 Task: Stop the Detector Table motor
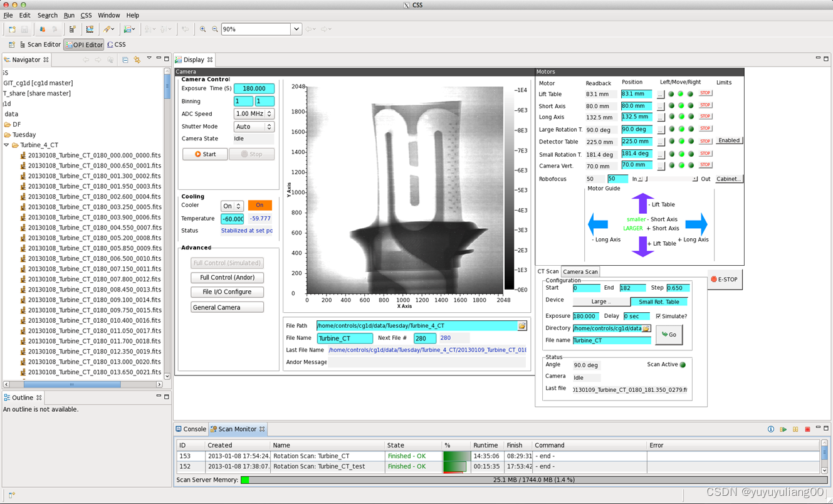705,141
